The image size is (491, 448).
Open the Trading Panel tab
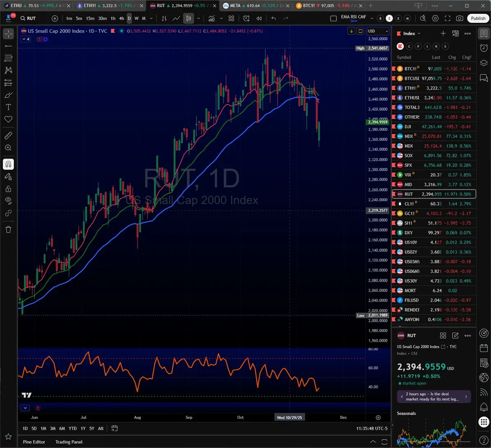[x=69, y=442]
